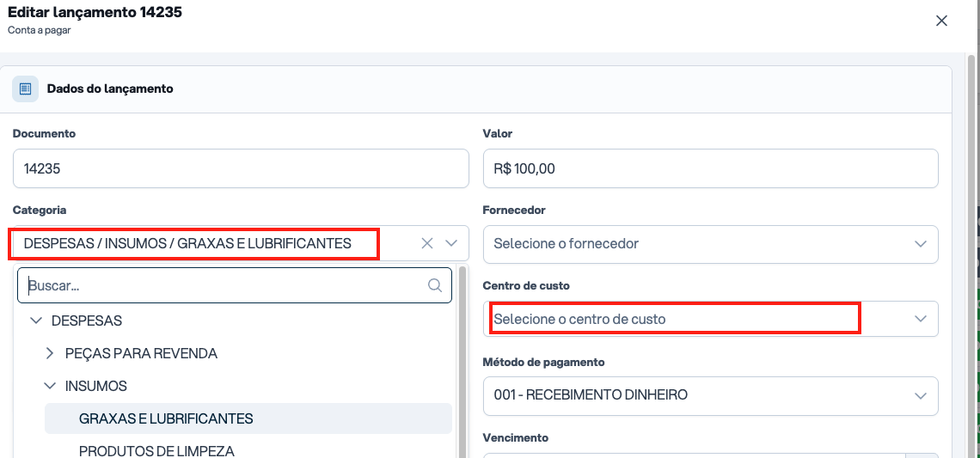Open the Fornecedor dropdown
The height and width of the screenshot is (458, 980).
[711, 244]
